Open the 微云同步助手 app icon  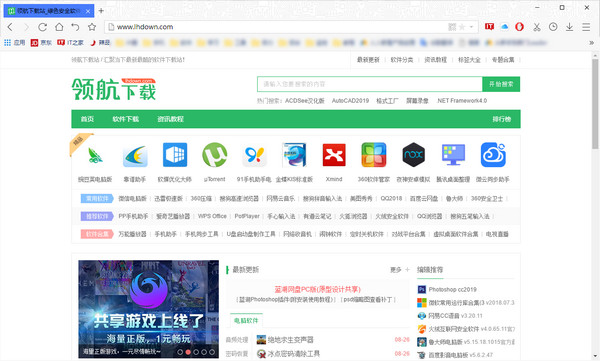coord(493,155)
